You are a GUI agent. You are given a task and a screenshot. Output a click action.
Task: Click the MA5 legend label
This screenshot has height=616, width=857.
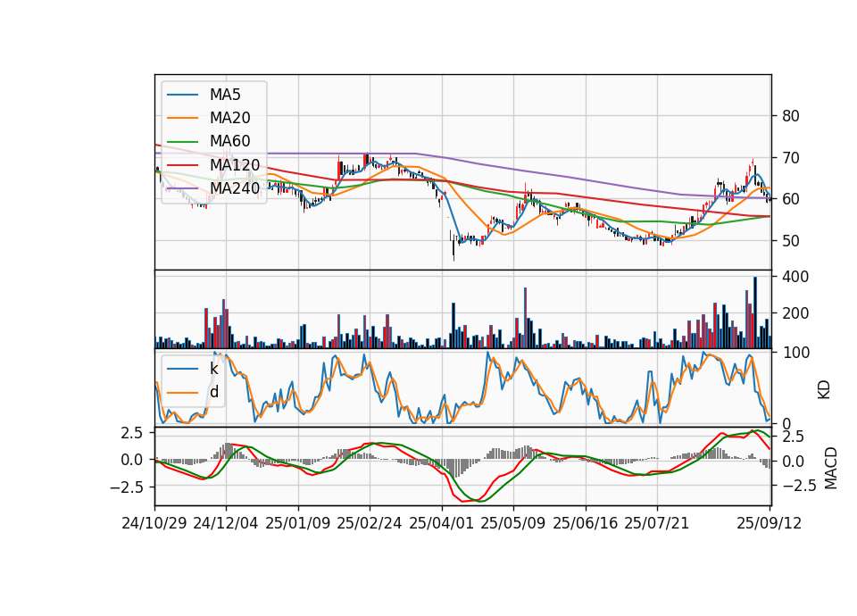click(225, 95)
